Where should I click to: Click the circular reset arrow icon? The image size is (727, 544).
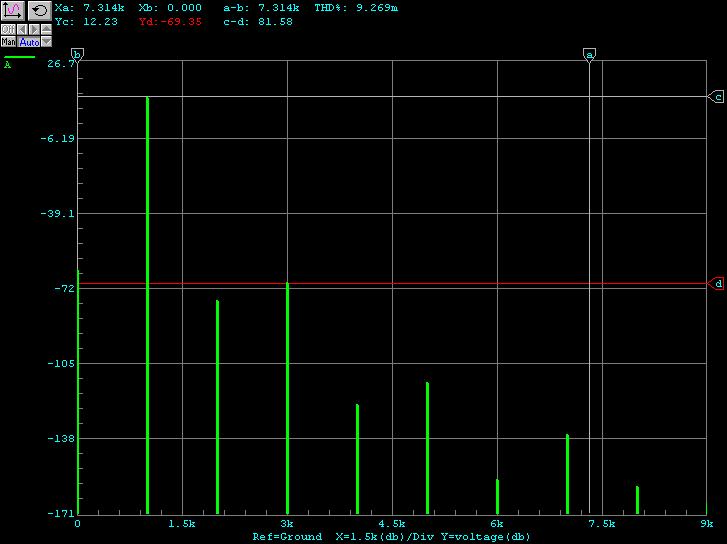[40, 11]
